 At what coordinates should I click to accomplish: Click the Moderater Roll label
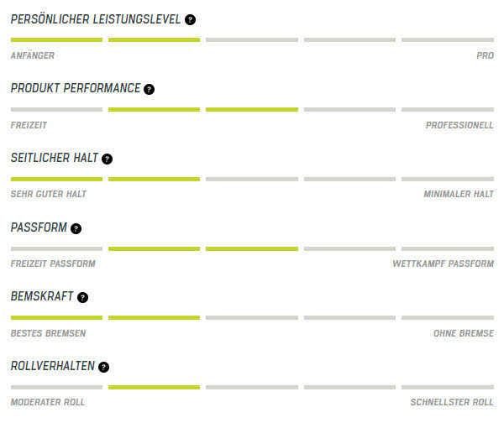(48, 402)
